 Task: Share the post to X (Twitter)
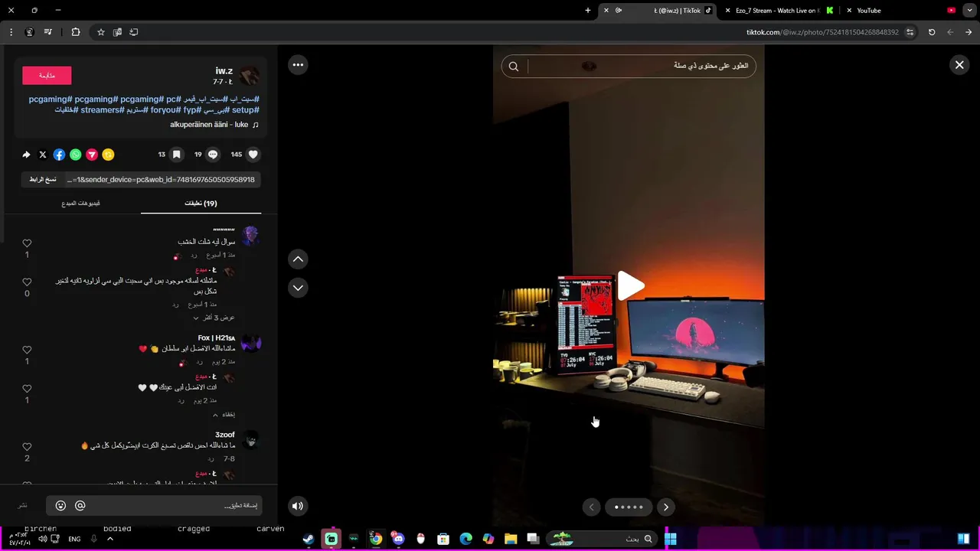(x=43, y=155)
